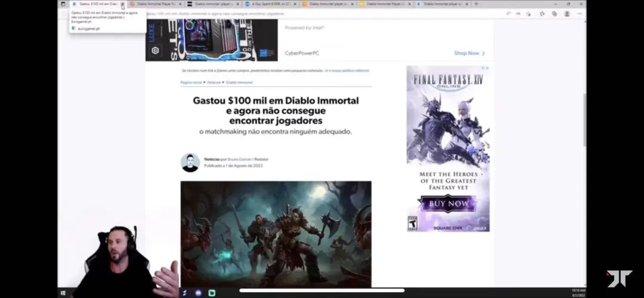Open the Diablo Immortal article header image
Screen dimensions: 644x298
pyautogui.click(x=276, y=234)
